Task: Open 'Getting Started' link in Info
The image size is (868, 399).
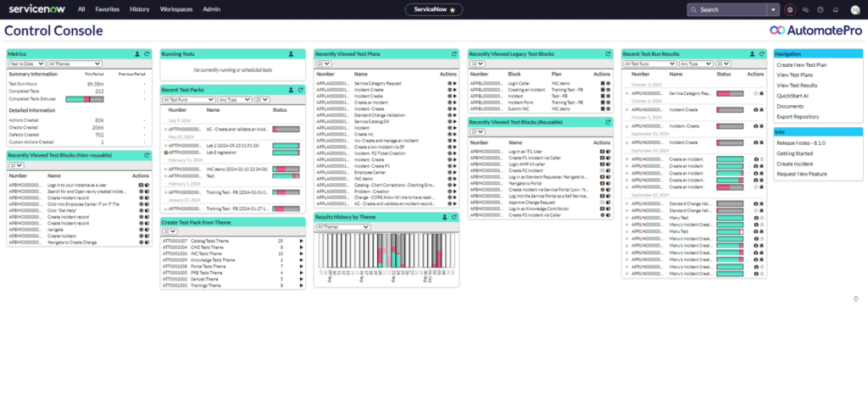Action: pyautogui.click(x=794, y=153)
